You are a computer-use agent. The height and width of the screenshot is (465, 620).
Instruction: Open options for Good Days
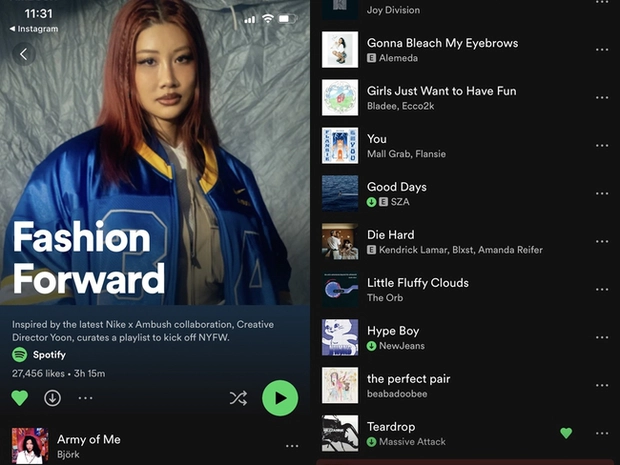click(x=602, y=193)
